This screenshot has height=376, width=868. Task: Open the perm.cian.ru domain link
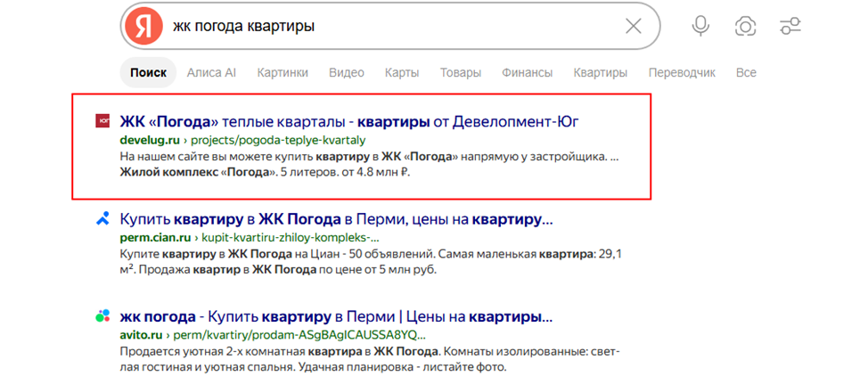pyautogui.click(x=154, y=238)
